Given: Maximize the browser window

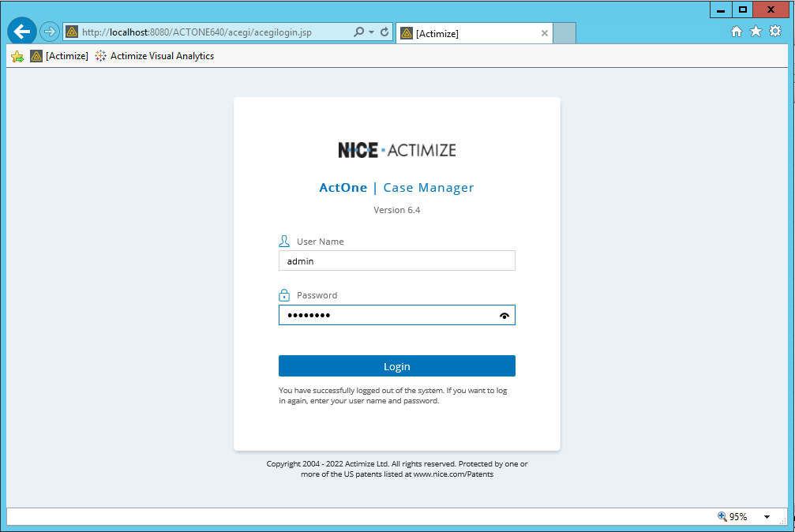Looking at the screenshot, I should point(742,9).
